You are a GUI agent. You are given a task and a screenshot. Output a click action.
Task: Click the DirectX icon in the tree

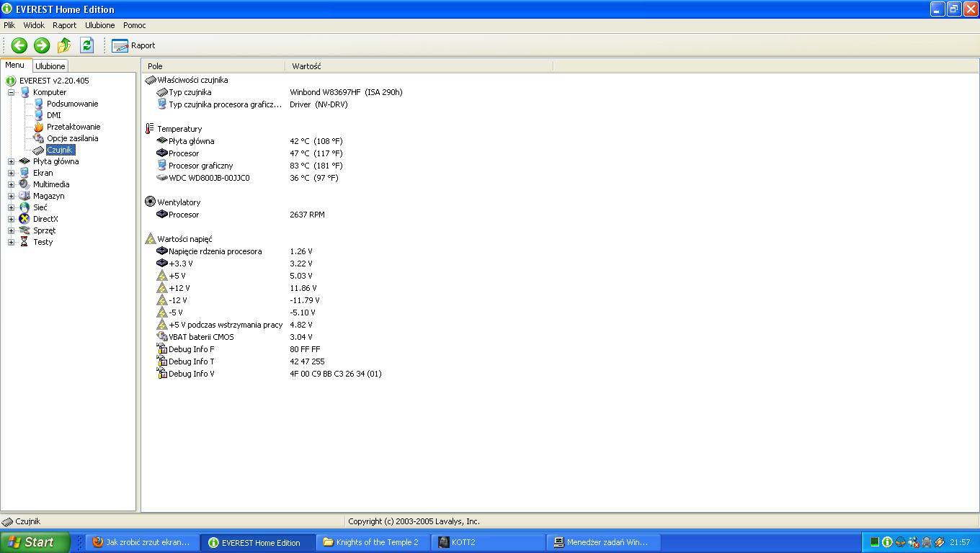pos(24,219)
